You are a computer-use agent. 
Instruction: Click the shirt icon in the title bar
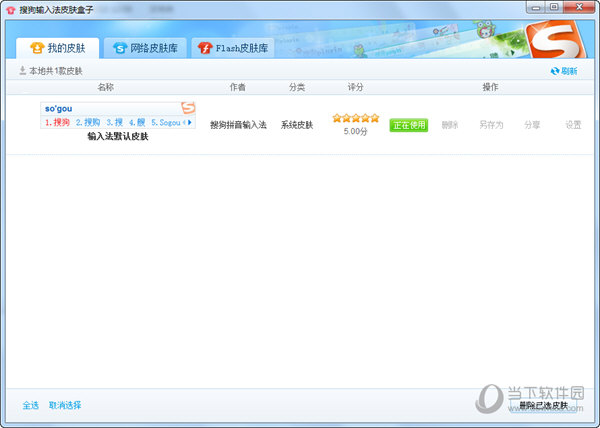[11, 10]
